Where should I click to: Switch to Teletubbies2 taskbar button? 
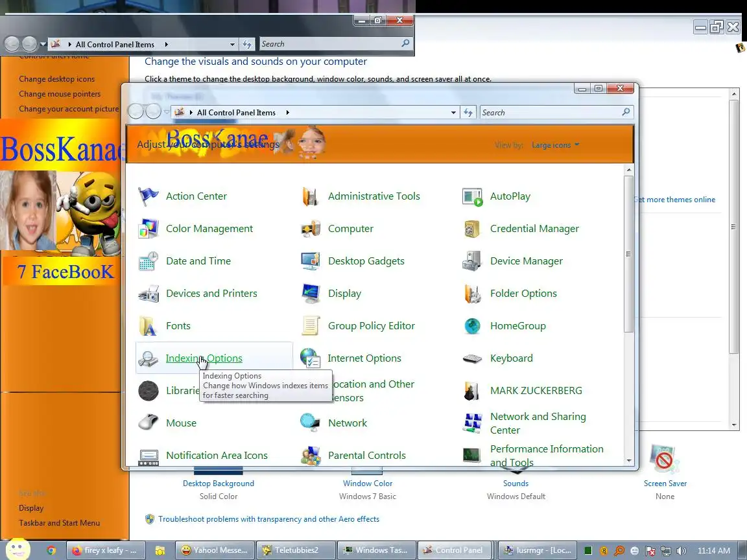296,550
